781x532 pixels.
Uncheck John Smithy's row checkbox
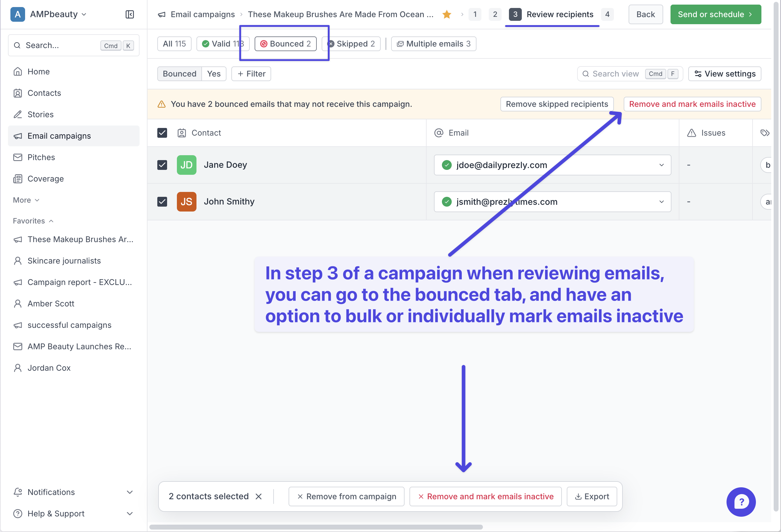coord(162,202)
